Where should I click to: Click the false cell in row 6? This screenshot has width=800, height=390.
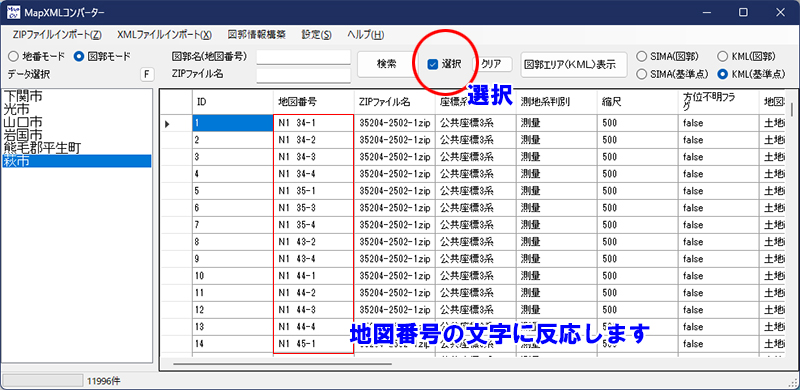point(718,208)
